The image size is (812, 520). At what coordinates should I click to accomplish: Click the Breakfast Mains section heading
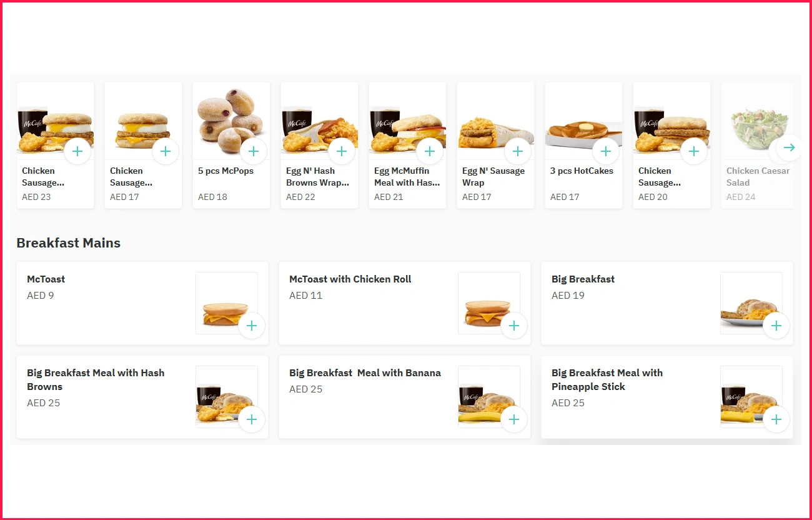click(x=69, y=243)
